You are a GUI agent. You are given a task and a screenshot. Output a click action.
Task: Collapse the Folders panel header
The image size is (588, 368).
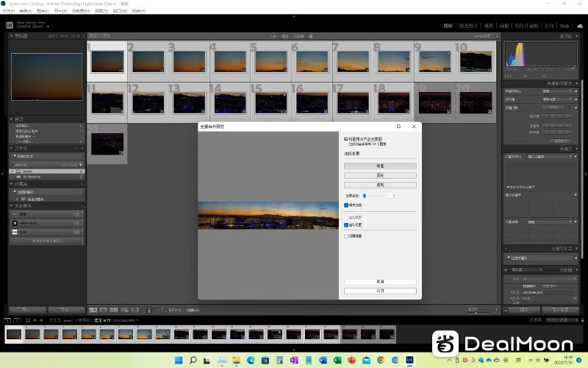(47, 149)
